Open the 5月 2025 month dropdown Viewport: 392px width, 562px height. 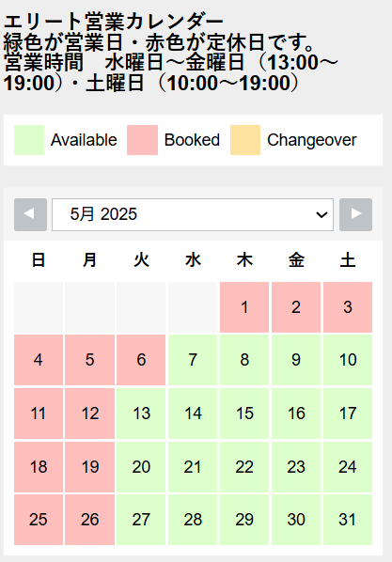point(193,214)
